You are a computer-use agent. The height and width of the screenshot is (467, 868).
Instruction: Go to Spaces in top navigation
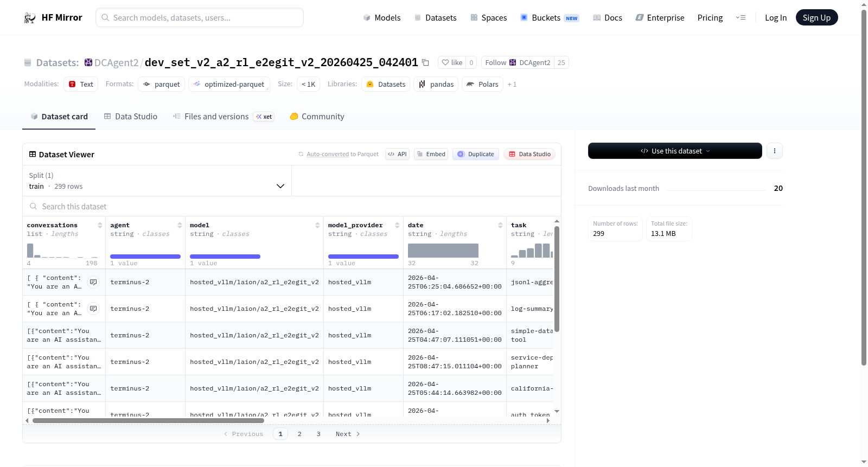point(488,18)
